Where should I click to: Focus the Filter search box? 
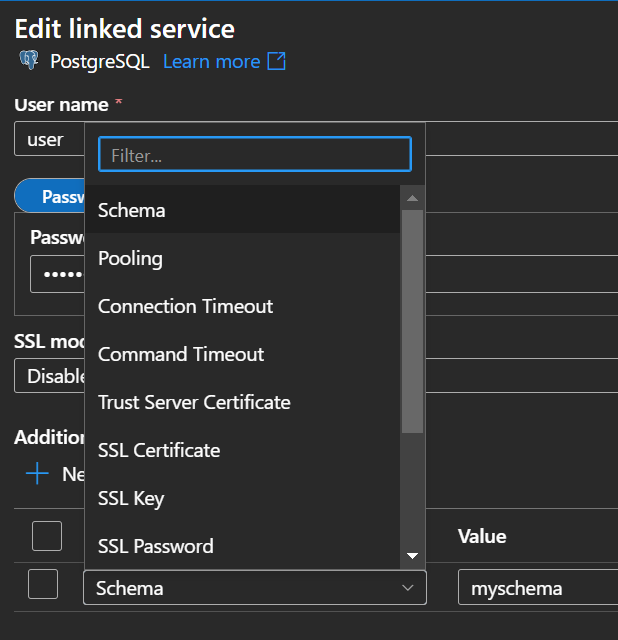[255, 154]
